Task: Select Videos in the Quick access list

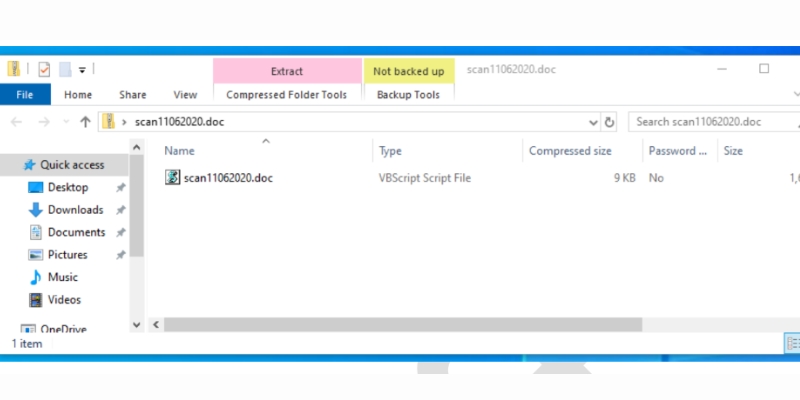Action: click(x=64, y=299)
